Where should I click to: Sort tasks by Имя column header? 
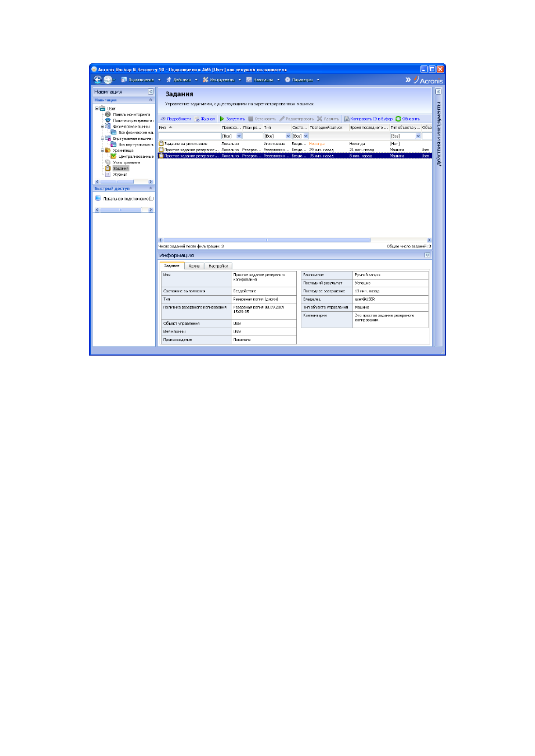tap(189, 127)
